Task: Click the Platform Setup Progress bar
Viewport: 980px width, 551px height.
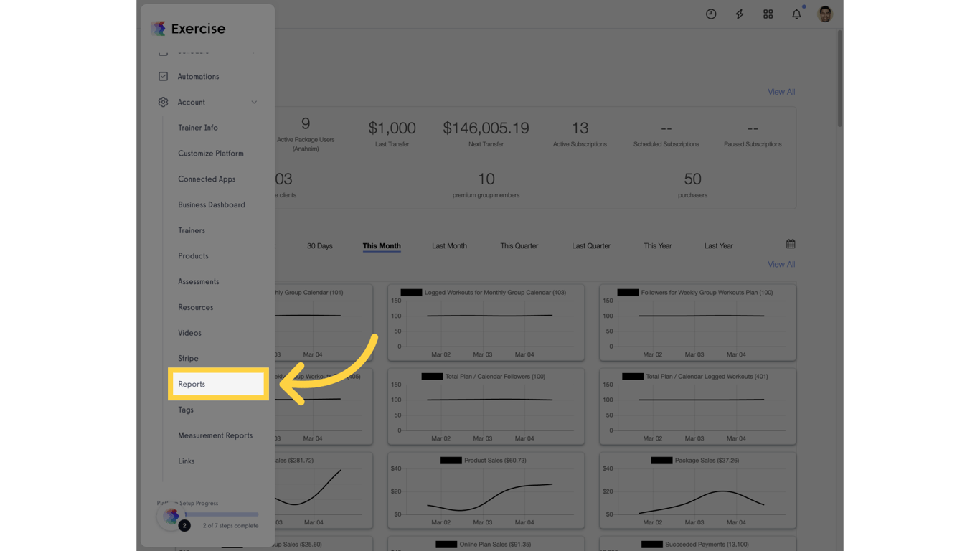Action: (222, 514)
